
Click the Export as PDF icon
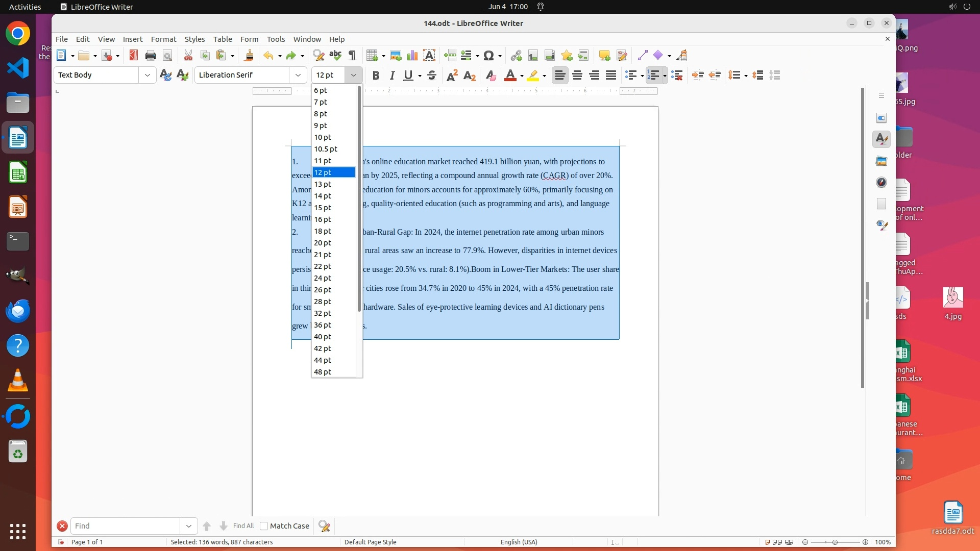(134, 56)
